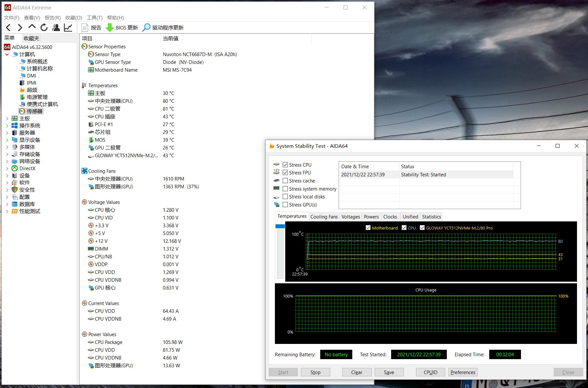Expand the 主板 tree node
Image resolution: width=588 pixels, height=388 pixels.
click(x=7, y=119)
